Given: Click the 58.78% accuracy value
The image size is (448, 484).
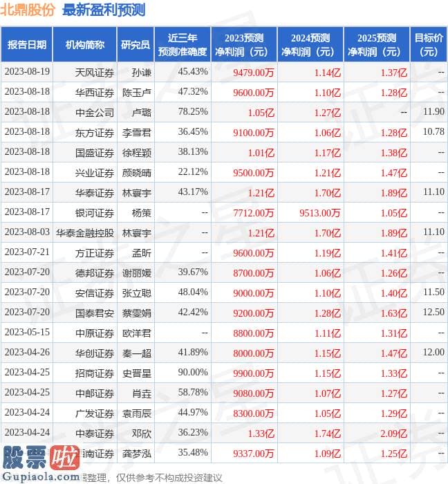Looking at the screenshot, I should click(x=193, y=392).
